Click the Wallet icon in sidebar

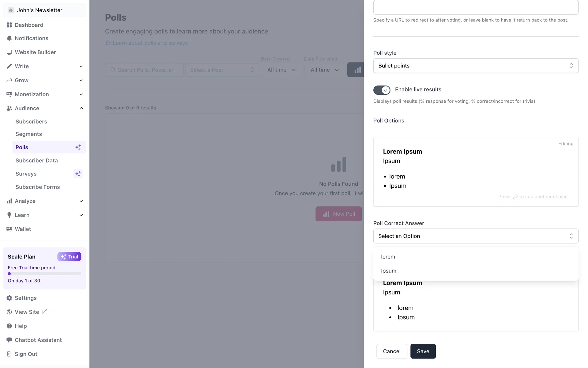(9, 229)
